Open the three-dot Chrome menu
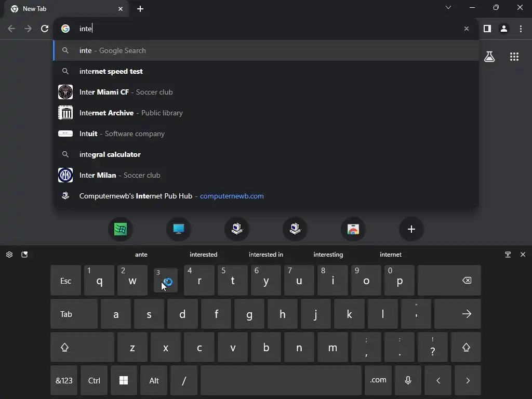The height and width of the screenshot is (399, 532). point(521,29)
